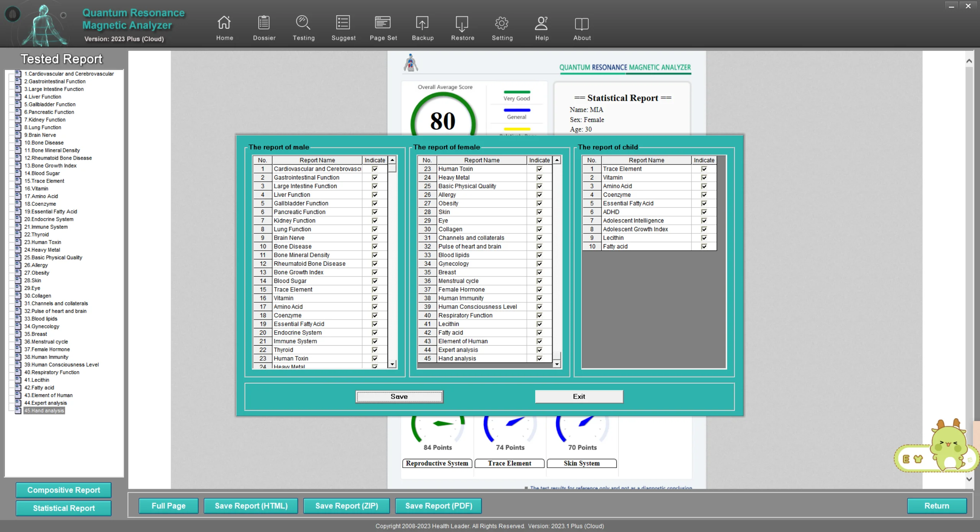980x532 pixels.
Task: Click the Restore icon
Action: click(x=462, y=23)
